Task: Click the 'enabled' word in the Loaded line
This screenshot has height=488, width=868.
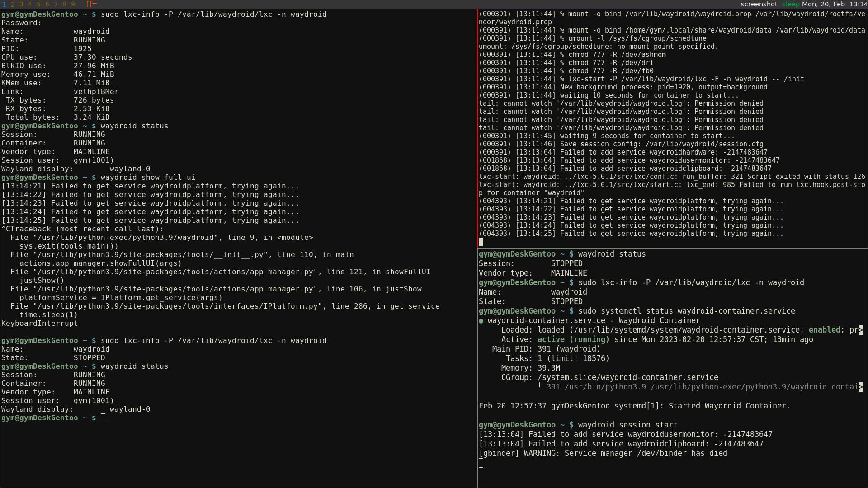Action: 824,330
